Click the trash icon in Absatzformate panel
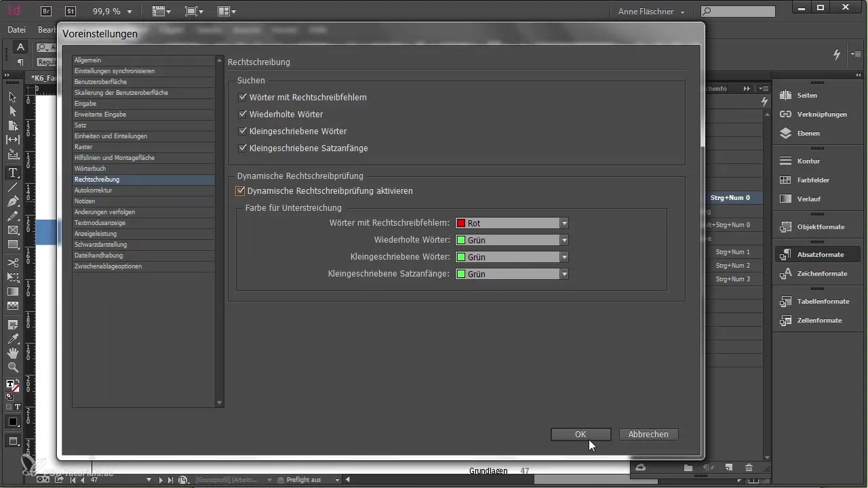The height and width of the screenshot is (488, 868). [x=749, y=468]
